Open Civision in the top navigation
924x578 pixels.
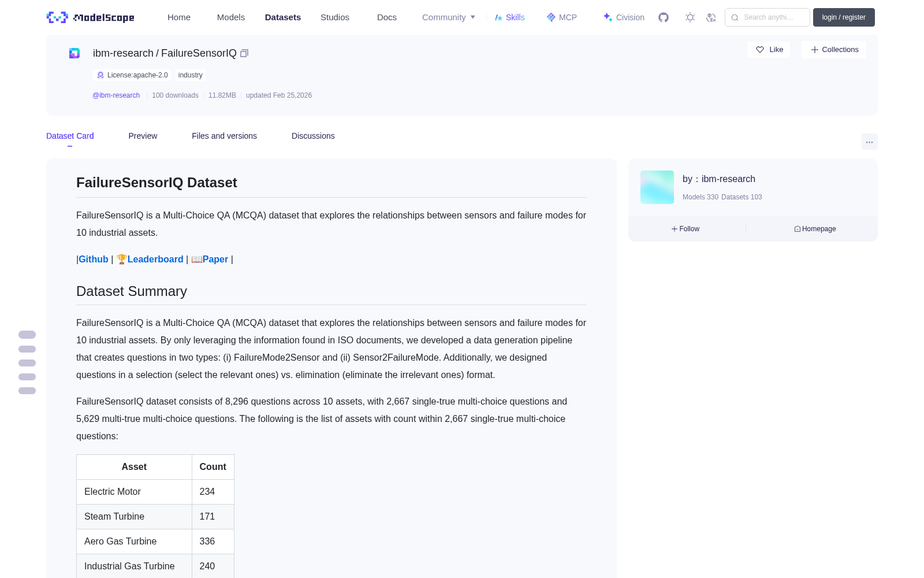[x=624, y=17]
